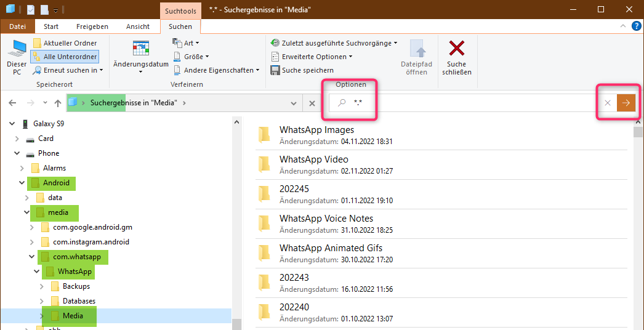Select WhatsApp Video search result
The height and width of the screenshot is (330, 644).
441,164
